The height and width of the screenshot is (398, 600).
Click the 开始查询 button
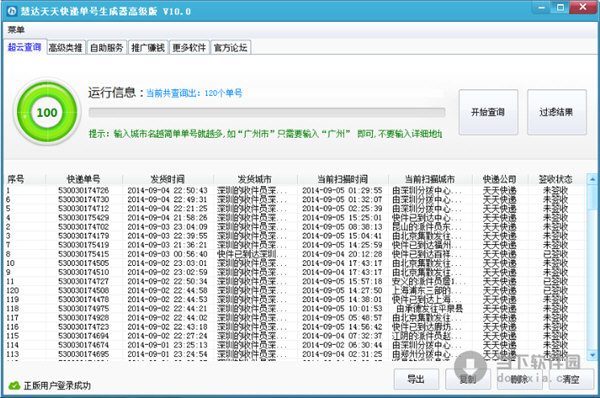488,112
